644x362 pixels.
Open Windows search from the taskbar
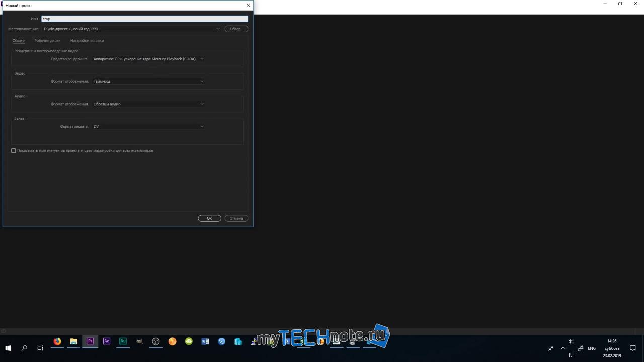(24, 348)
